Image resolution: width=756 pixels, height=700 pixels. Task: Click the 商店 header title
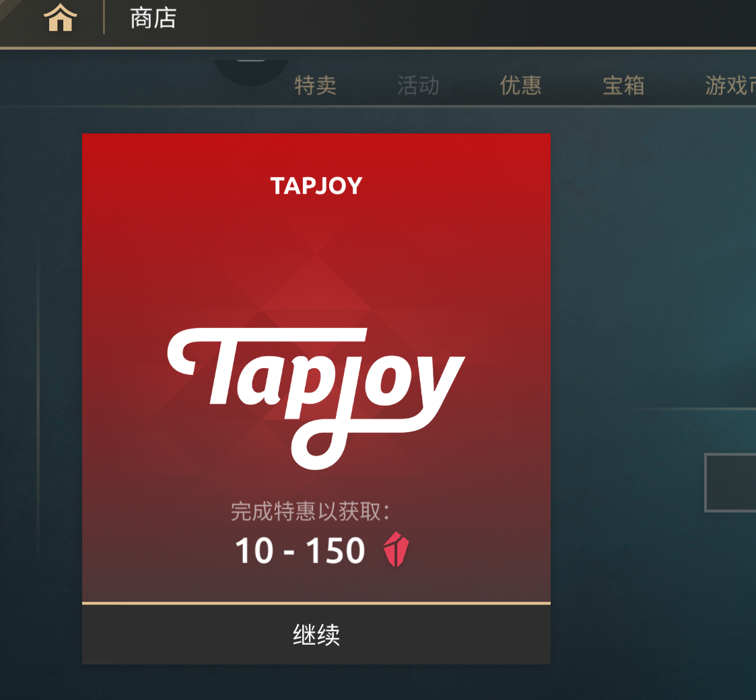point(153,18)
